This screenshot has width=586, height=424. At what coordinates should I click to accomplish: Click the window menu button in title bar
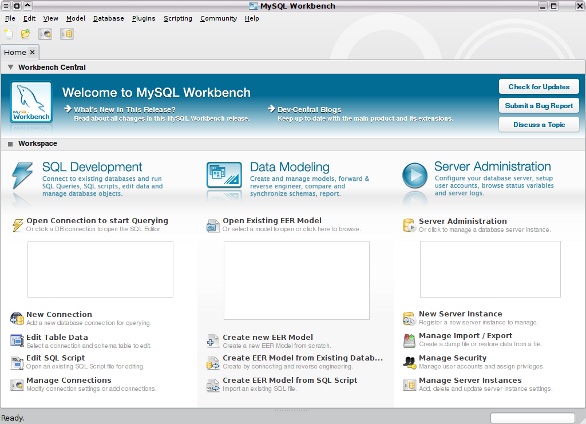coord(6,6)
